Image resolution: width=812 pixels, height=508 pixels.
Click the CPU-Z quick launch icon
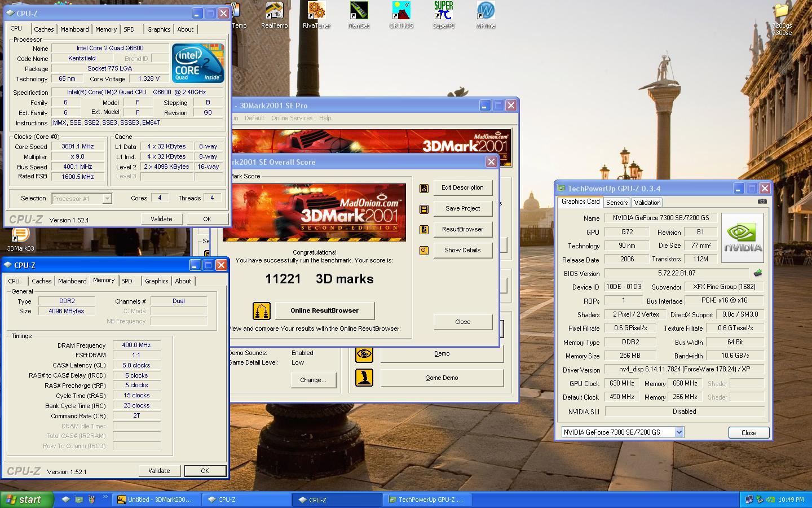[x=66, y=500]
